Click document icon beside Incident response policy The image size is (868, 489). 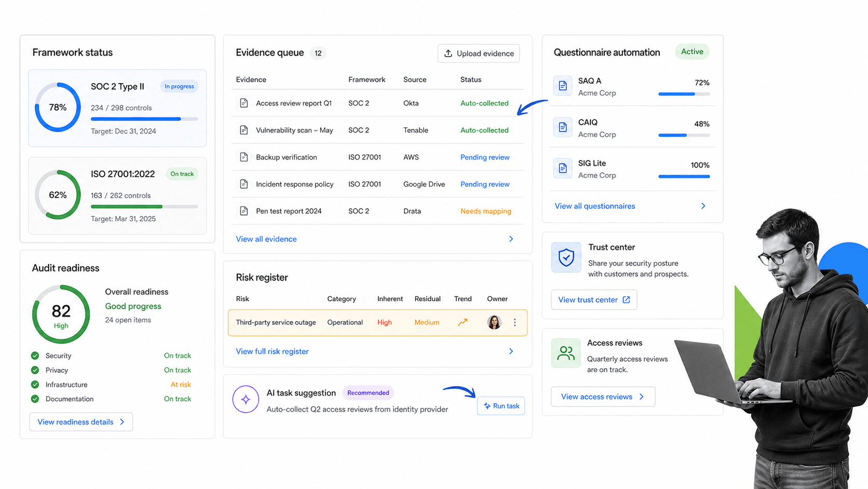[243, 184]
